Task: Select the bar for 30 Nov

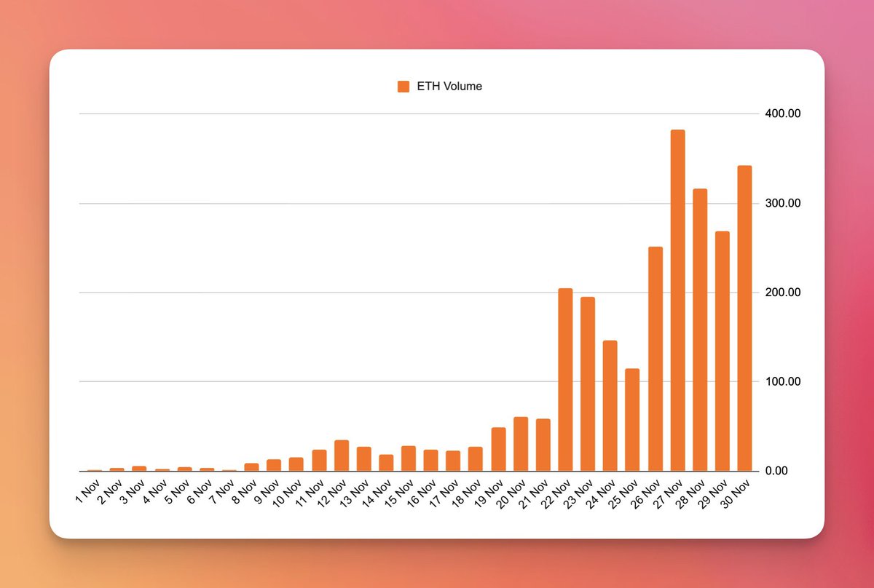Action: (x=745, y=318)
